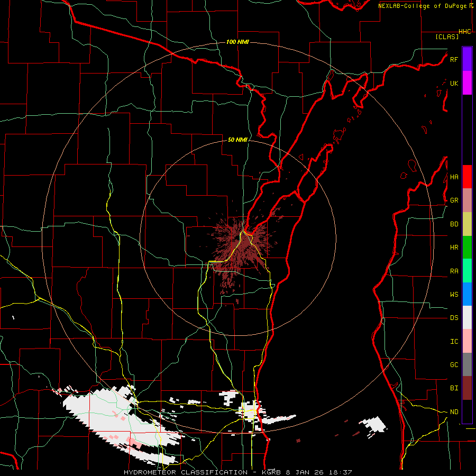This screenshot has height=476, width=476.
Task: Click the HR legend label
Action: click(454, 248)
